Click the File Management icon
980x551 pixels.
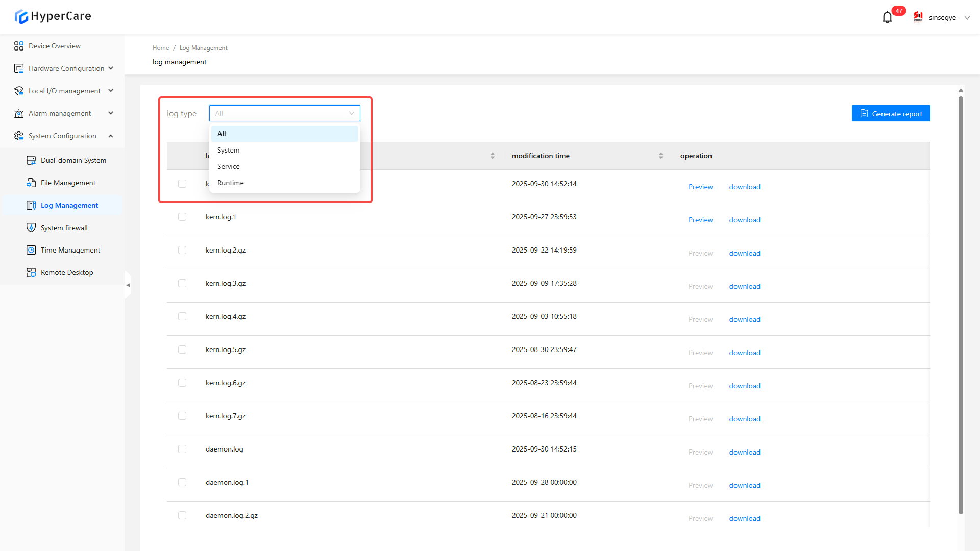[31, 183]
